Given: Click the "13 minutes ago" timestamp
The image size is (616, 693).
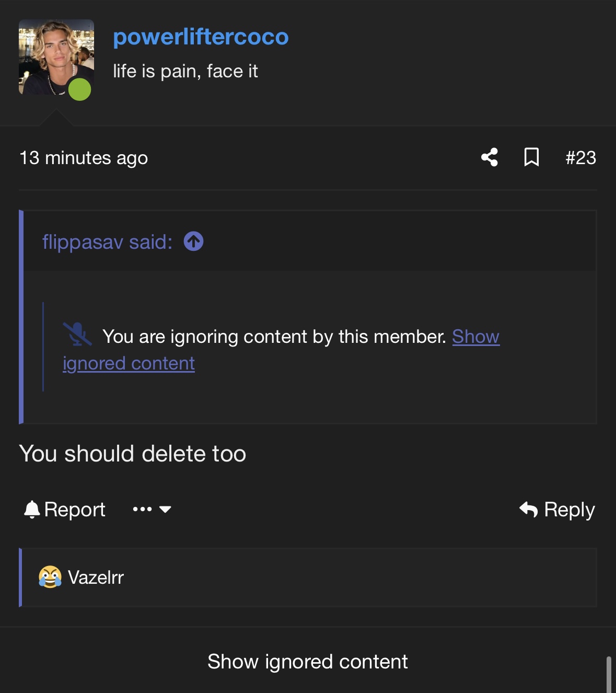Looking at the screenshot, I should [84, 158].
